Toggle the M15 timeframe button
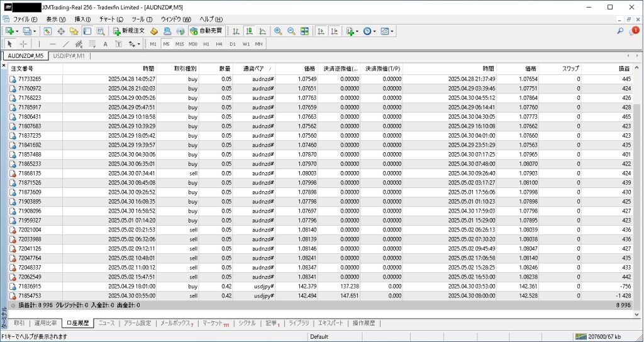Viewport: 644px width, 342px height. tap(179, 44)
